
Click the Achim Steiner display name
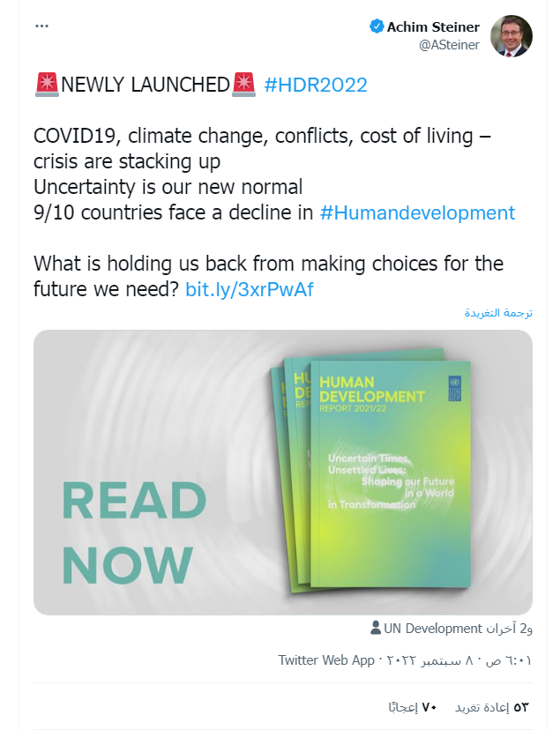tap(433, 26)
